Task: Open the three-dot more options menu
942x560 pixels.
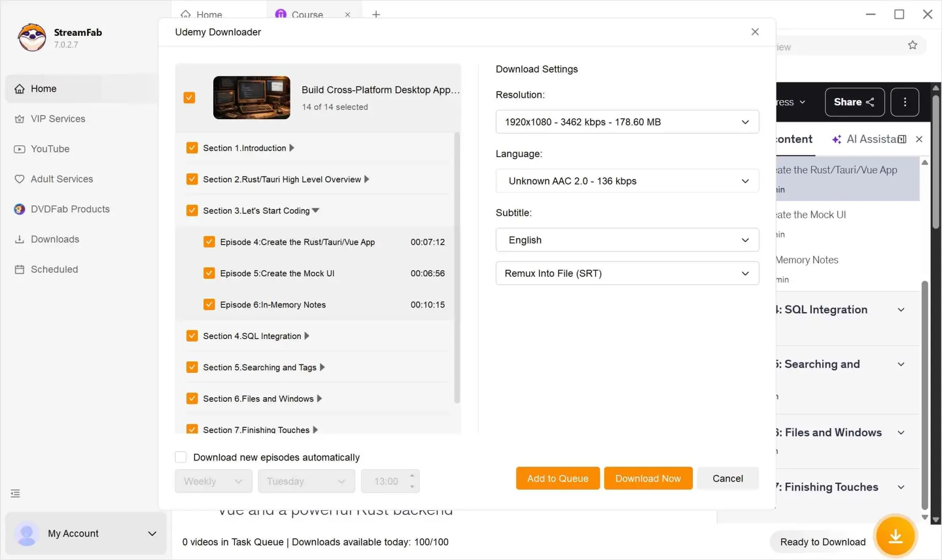Action: click(905, 102)
